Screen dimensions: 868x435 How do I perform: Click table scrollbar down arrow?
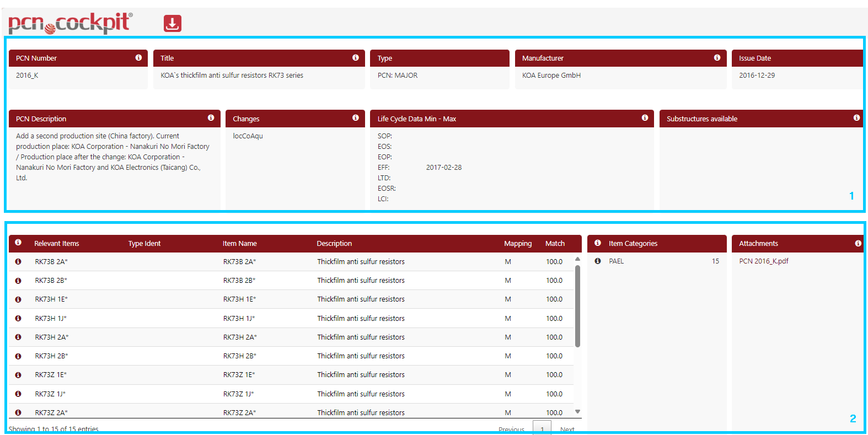(577, 411)
